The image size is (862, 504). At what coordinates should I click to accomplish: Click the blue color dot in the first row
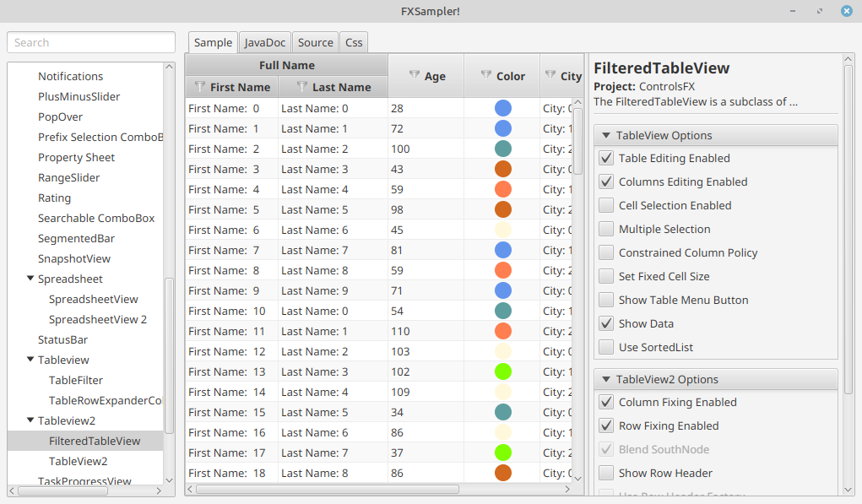[x=503, y=108]
